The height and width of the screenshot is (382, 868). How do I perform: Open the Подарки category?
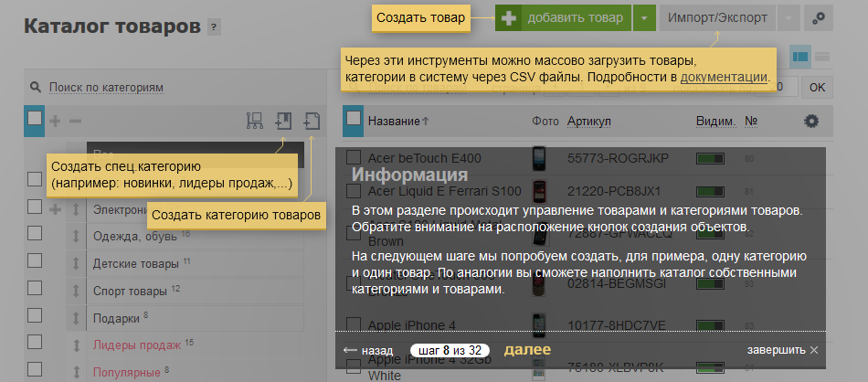[x=116, y=318]
